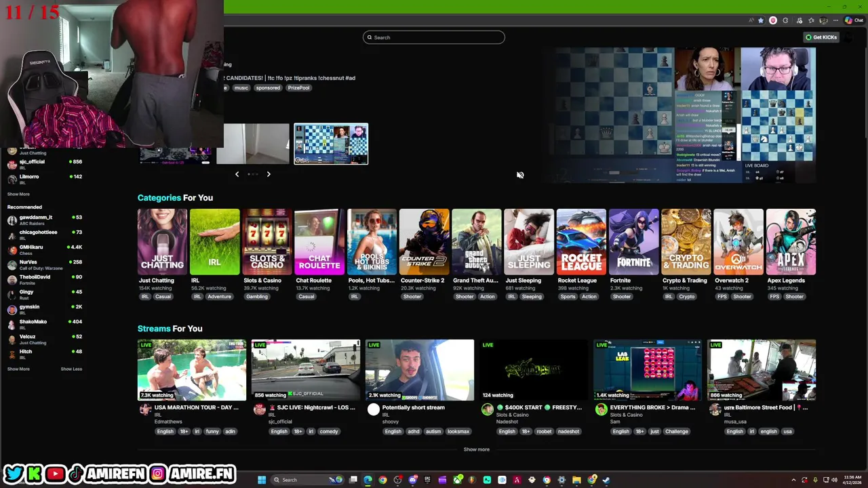Go to the next featured stream with the right arrow
This screenshot has width=868, height=488.
(x=269, y=174)
